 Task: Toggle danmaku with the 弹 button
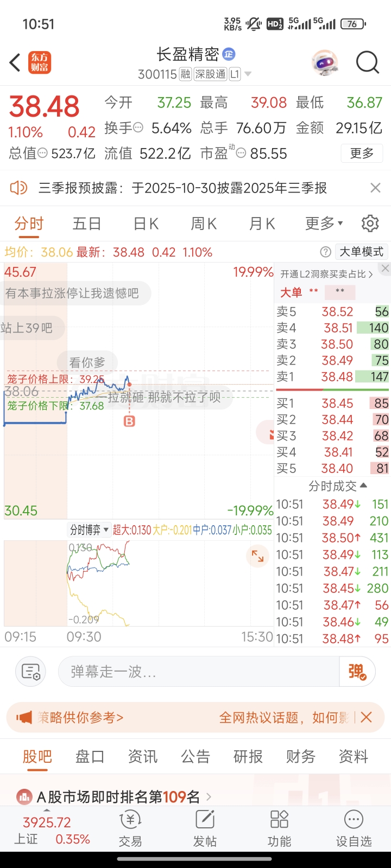pyautogui.click(x=357, y=672)
